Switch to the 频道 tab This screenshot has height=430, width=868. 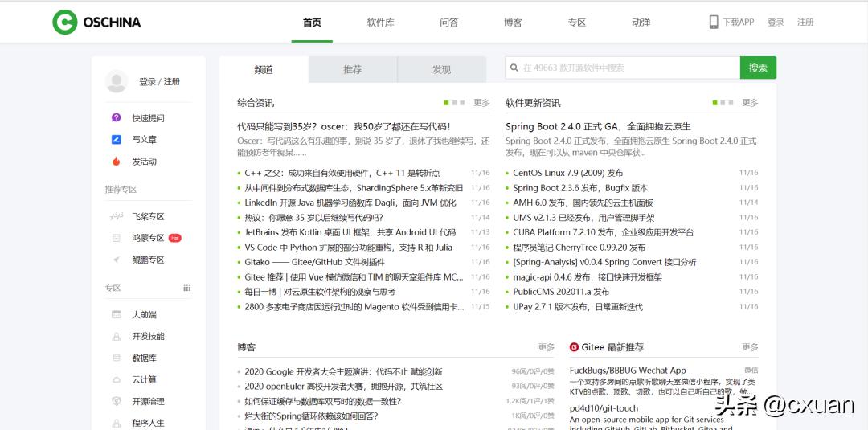click(264, 69)
